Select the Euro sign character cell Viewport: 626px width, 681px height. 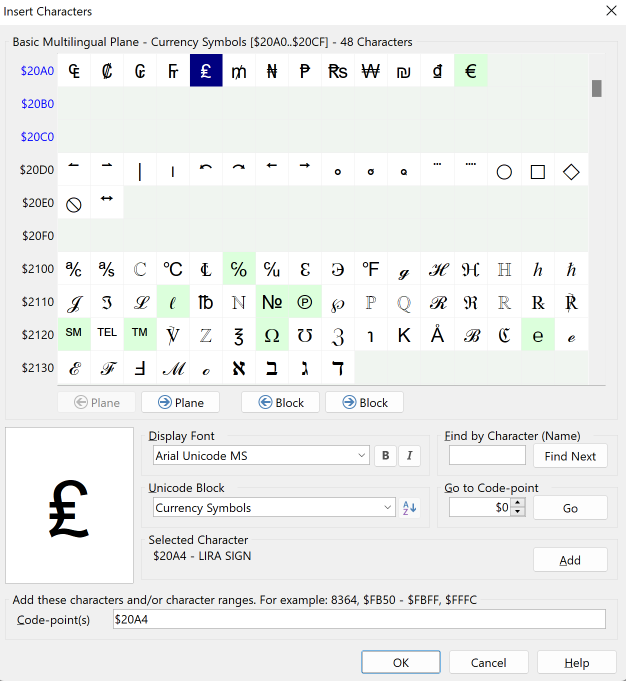(x=471, y=71)
